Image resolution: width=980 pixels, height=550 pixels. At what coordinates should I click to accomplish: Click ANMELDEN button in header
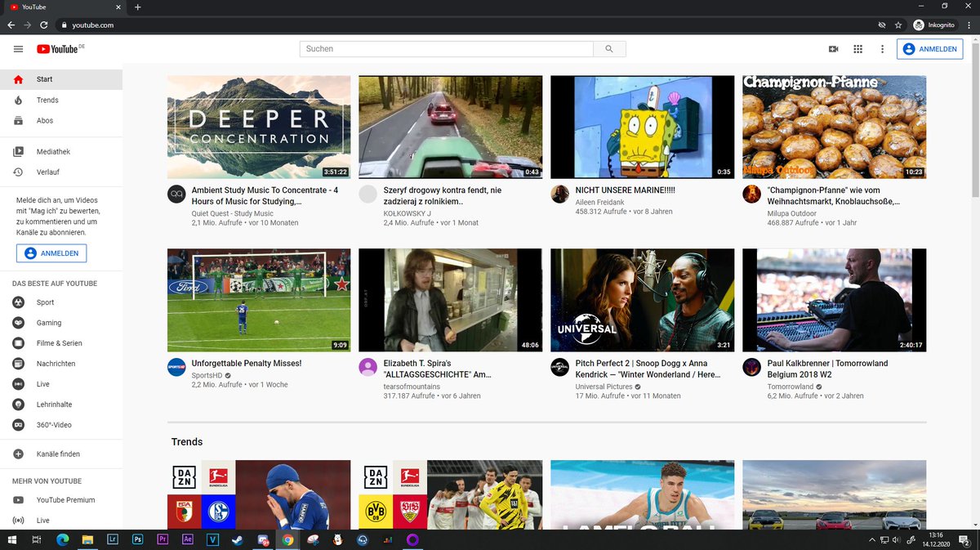click(930, 49)
